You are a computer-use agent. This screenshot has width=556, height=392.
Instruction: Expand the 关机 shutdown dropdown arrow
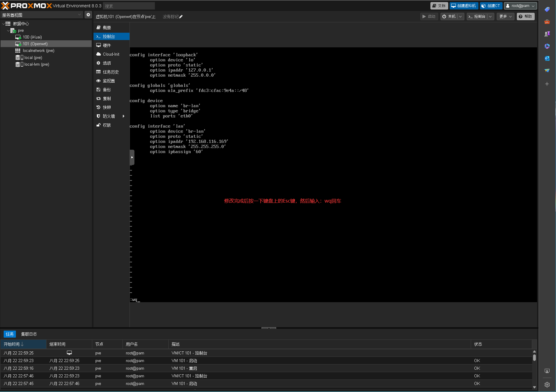point(460,16)
